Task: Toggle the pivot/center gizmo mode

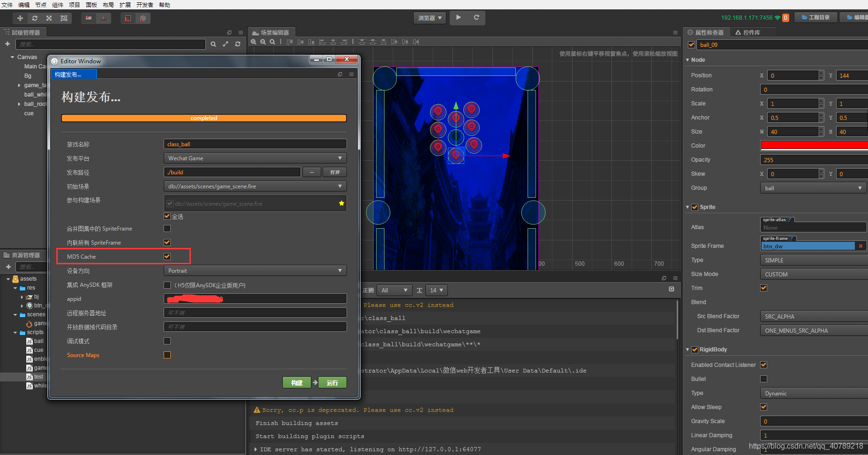Action: point(89,18)
